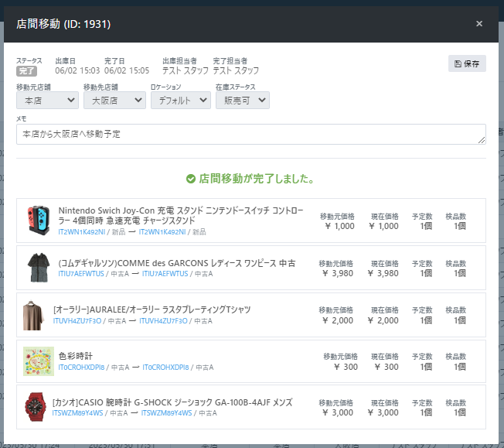Close the 店間移動 dialog with the X
Screen dimensions: 504x448
(479, 23)
